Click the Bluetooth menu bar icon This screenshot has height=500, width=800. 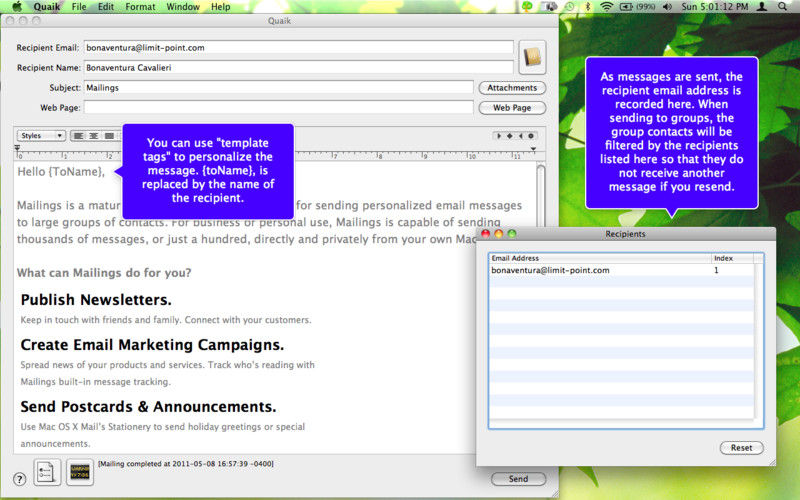587,7
